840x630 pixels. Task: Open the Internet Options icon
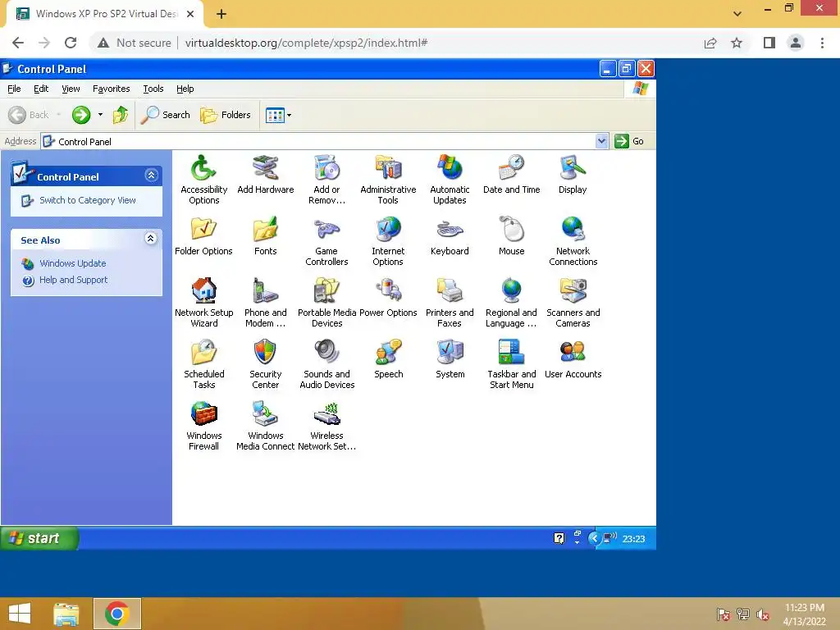(388, 230)
